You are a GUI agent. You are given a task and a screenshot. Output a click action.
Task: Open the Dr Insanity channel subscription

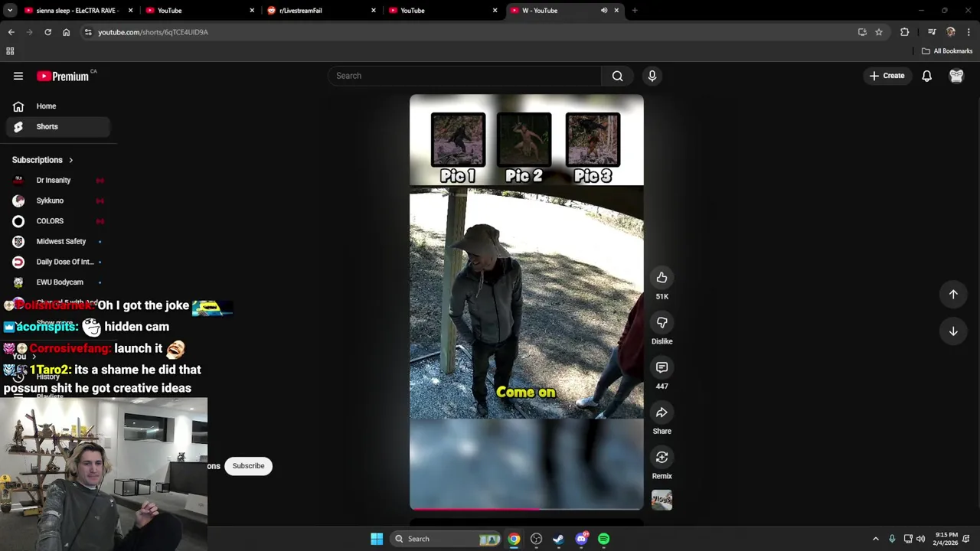tap(58, 181)
